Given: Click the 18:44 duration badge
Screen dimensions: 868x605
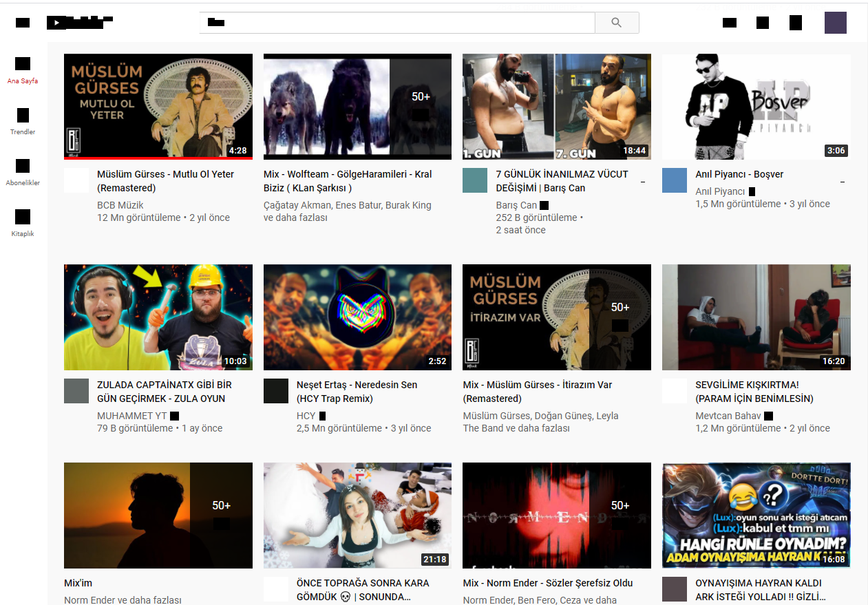Looking at the screenshot, I should [x=635, y=150].
